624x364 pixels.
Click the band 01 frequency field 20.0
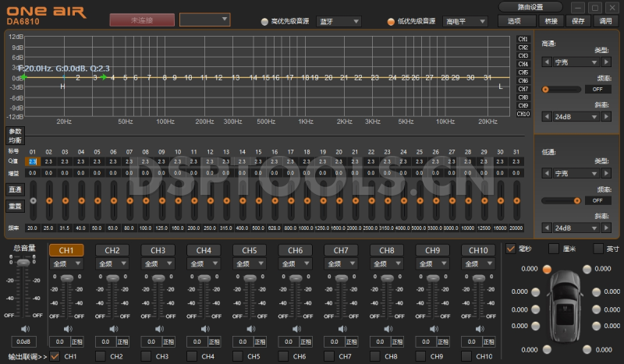(x=32, y=228)
